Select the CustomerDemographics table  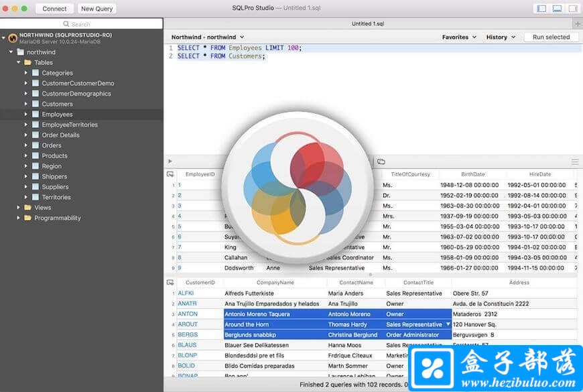tap(76, 94)
